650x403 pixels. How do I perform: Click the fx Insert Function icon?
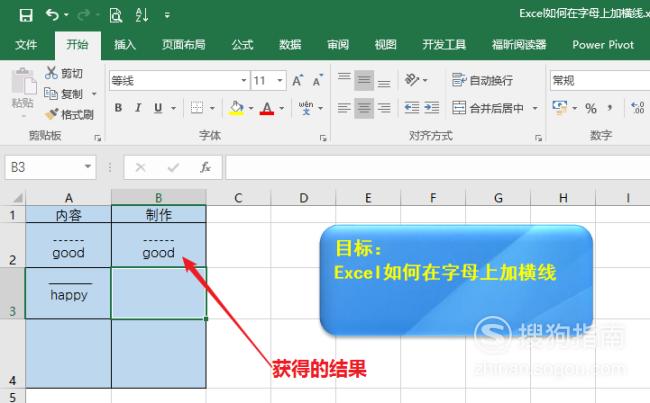point(205,167)
